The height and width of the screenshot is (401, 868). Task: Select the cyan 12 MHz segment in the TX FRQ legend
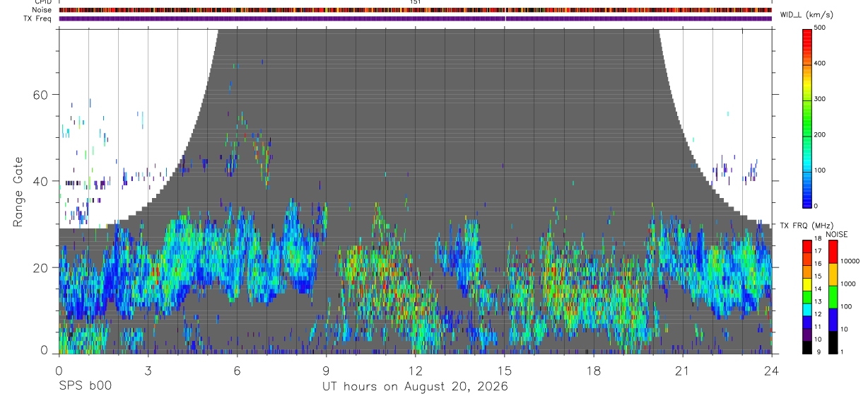[x=807, y=309]
